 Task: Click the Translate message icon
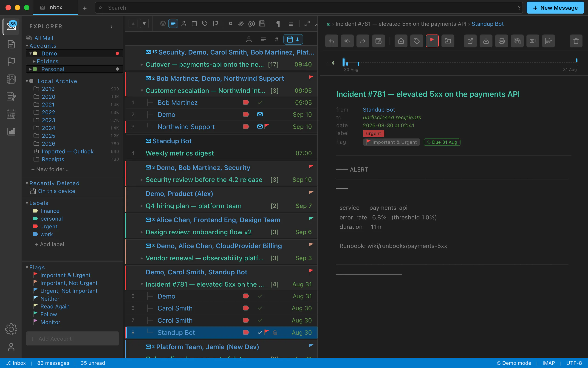pos(517,41)
